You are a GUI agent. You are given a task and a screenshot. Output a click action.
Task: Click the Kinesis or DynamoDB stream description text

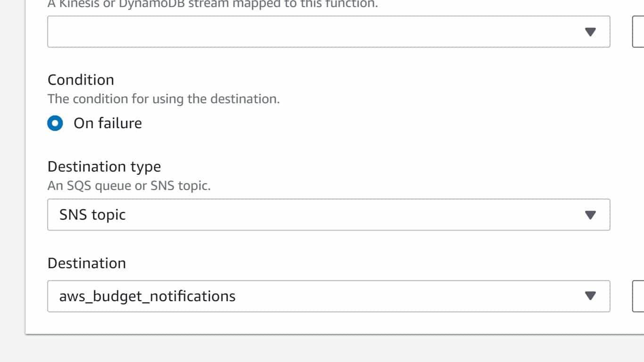coord(213,4)
